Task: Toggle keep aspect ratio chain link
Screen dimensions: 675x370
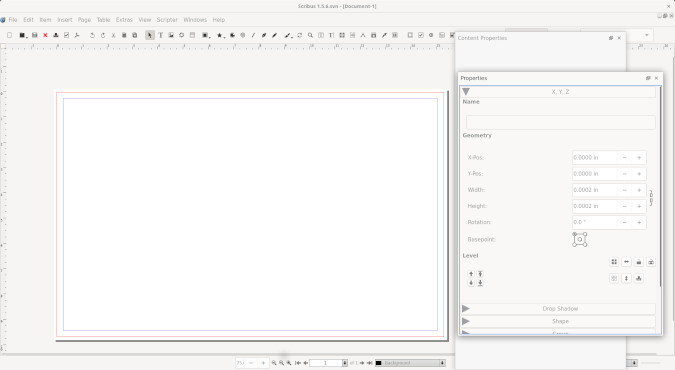Action: [x=651, y=198]
